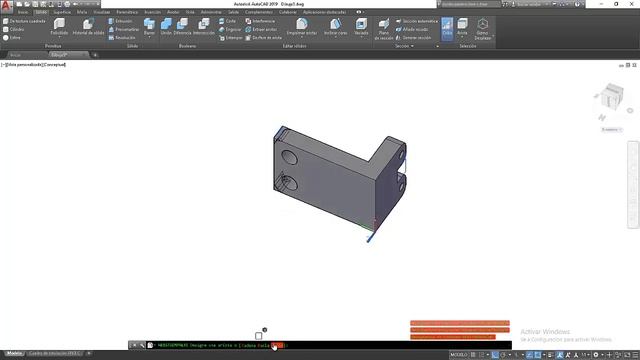This screenshot has width=640, height=360.
Task: Switch to the Paramétrico ribbon tab
Action: tap(127, 12)
